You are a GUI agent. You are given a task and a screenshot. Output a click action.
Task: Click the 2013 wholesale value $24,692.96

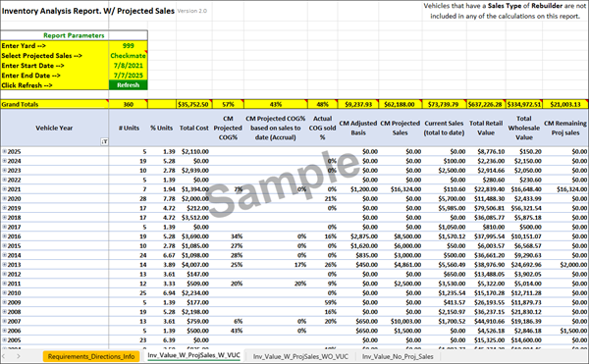[x=525, y=265]
